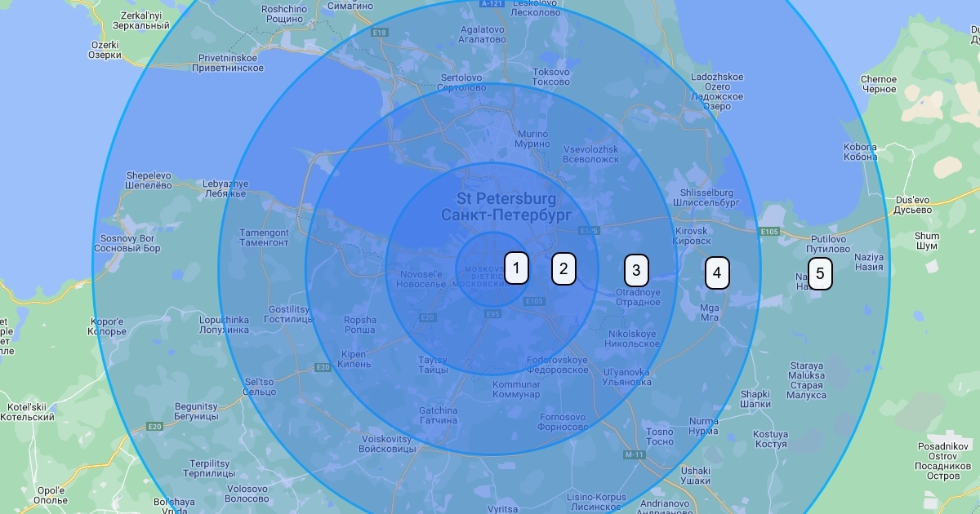Click the M-11 road shield
The image size is (980, 514).
click(x=634, y=454)
